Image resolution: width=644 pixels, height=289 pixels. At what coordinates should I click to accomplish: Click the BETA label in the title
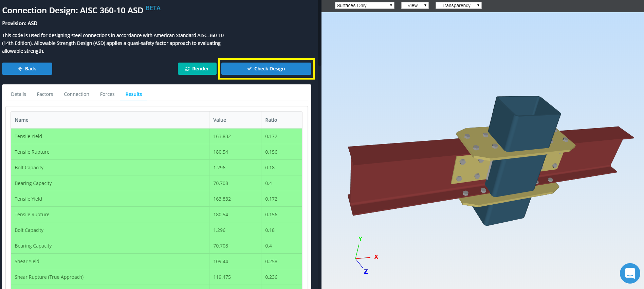[x=153, y=8]
